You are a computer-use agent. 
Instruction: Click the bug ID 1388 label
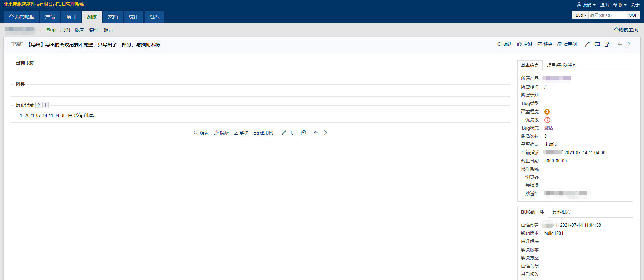point(17,45)
